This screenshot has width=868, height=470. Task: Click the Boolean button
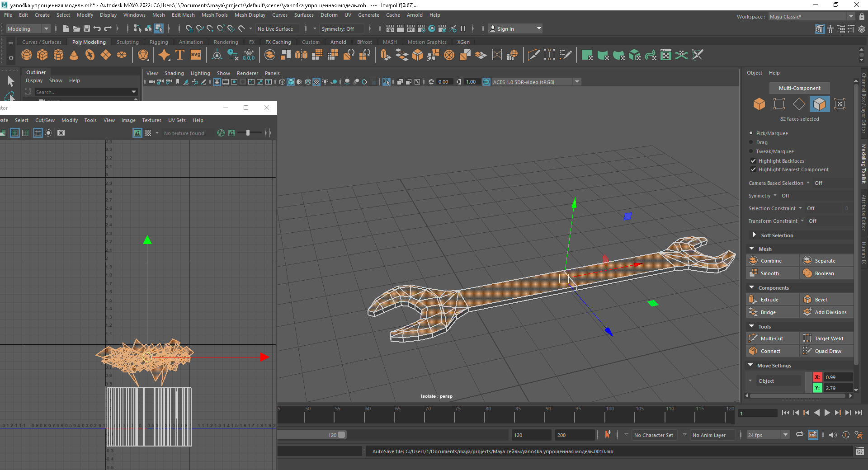(x=827, y=273)
